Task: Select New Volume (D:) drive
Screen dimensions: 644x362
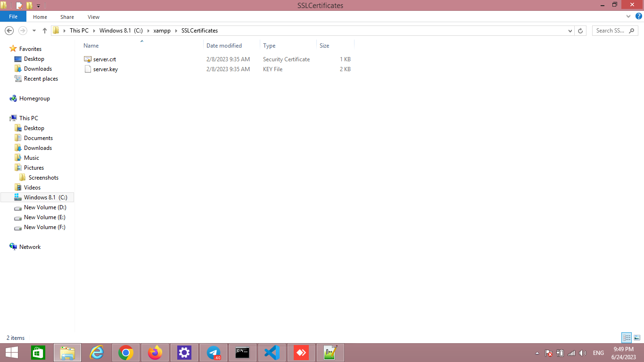Action: (45, 207)
